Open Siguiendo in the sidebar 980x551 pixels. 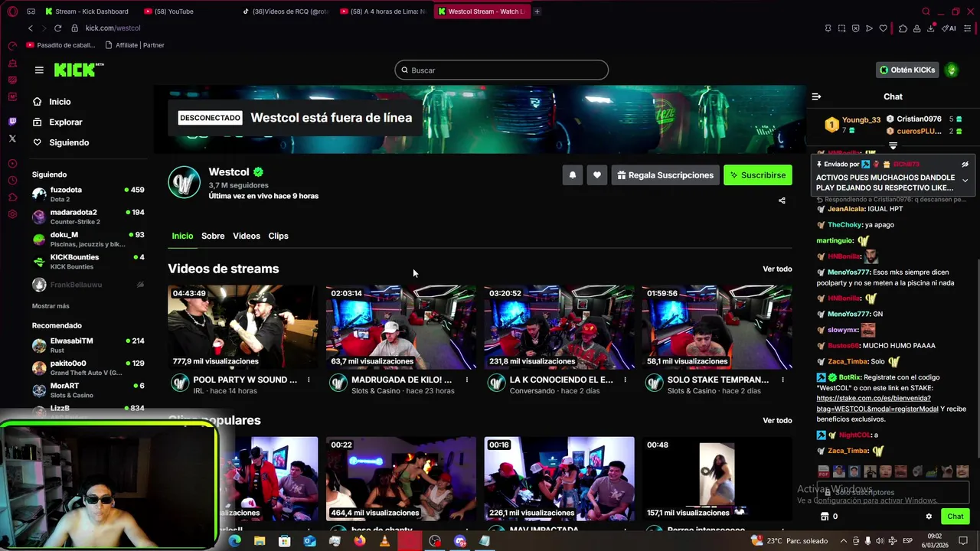pyautogui.click(x=69, y=142)
